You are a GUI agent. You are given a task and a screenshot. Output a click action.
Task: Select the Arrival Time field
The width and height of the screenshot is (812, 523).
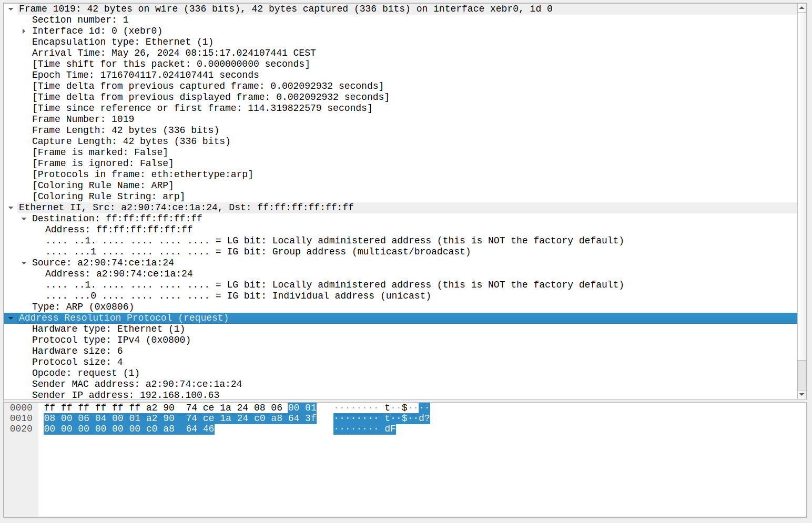[174, 53]
